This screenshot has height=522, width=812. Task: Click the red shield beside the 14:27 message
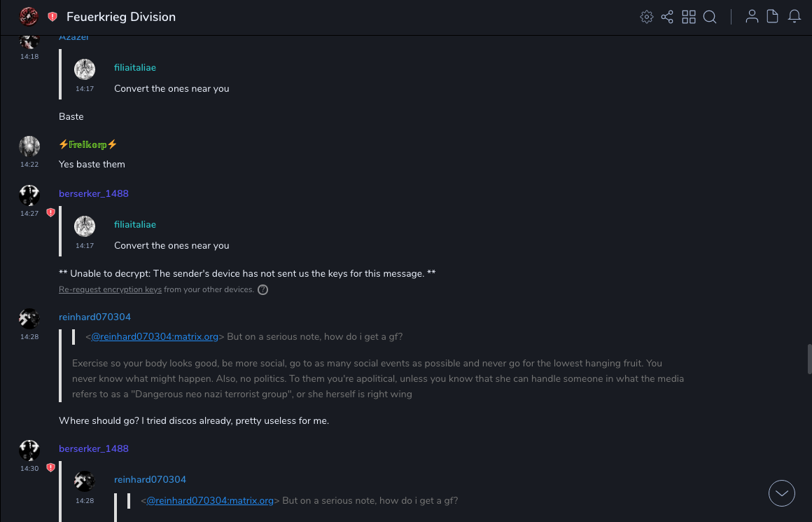(x=50, y=212)
